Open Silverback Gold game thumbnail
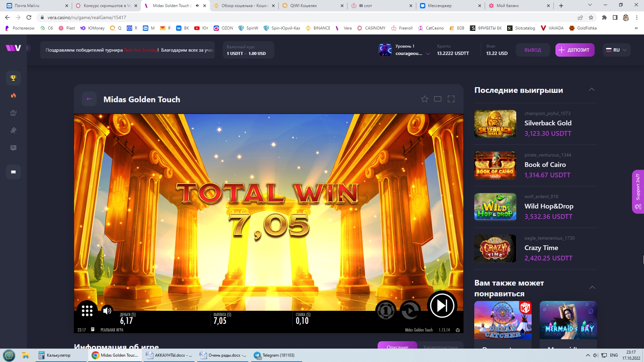The height and width of the screenshot is (362, 644). [x=495, y=124]
